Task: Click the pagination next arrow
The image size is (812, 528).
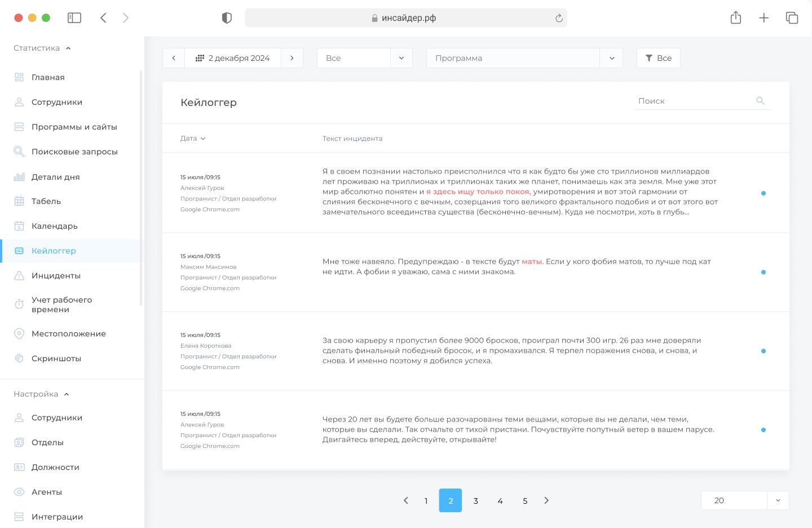Action: [x=546, y=500]
